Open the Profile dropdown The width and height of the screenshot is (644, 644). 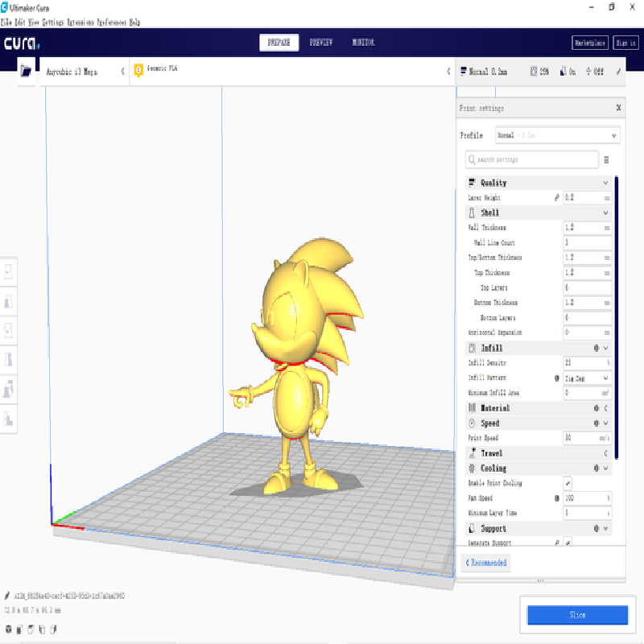point(557,135)
